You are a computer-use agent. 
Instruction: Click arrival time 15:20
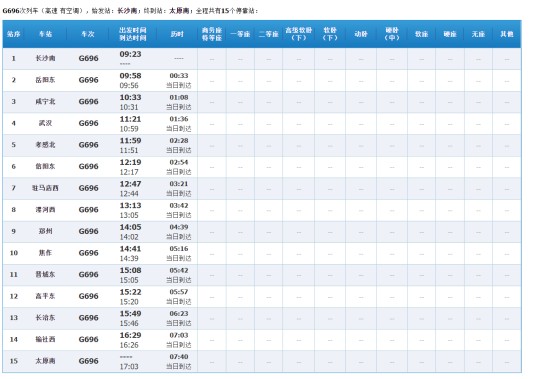[x=129, y=302]
